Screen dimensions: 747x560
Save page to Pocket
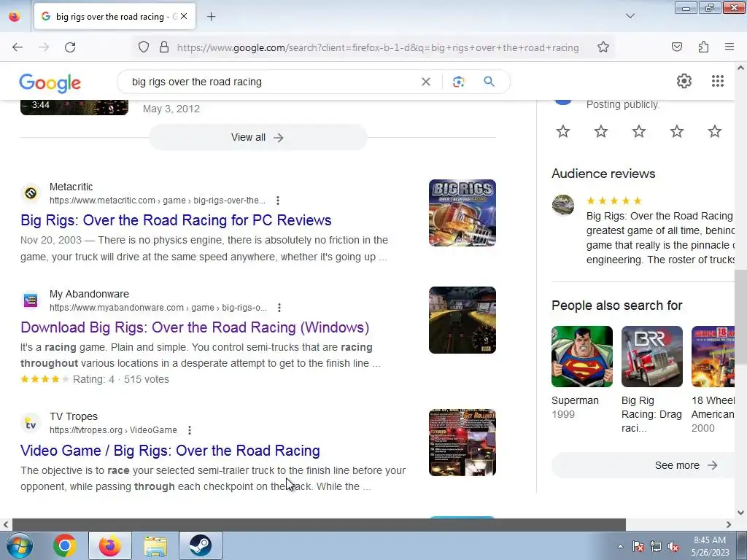click(x=677, y=47)
